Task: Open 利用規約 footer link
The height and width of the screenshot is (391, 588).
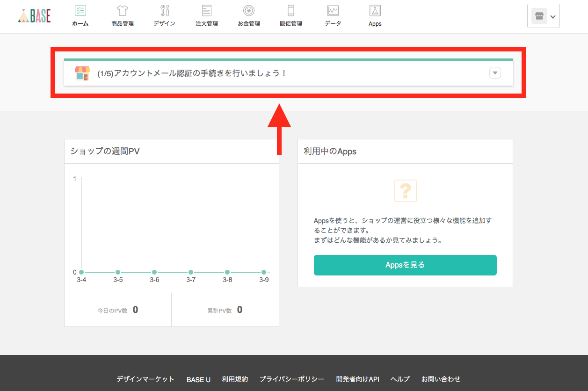Action: click(x=235, y=379)
